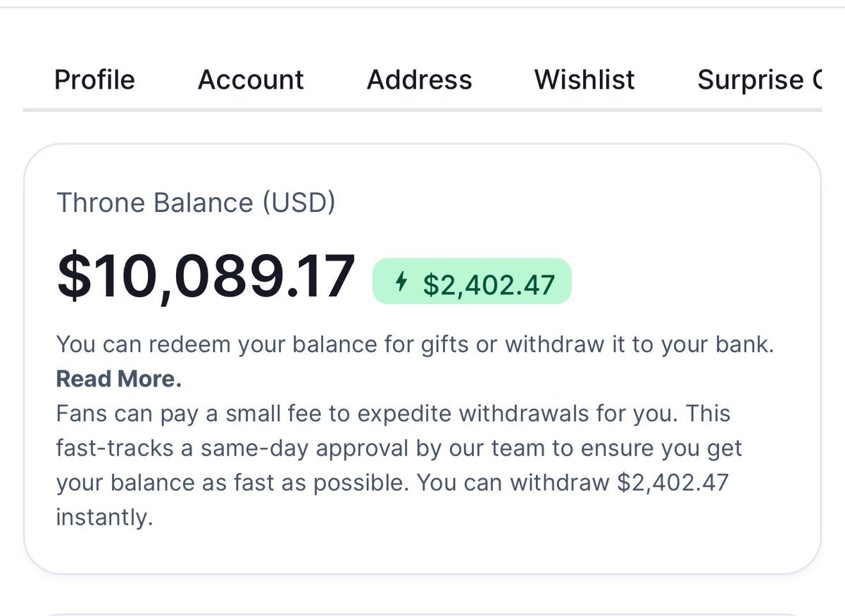The height and width of the screenshot is (616, 845).
Task: Go to the Address tab
Action: 419,80
